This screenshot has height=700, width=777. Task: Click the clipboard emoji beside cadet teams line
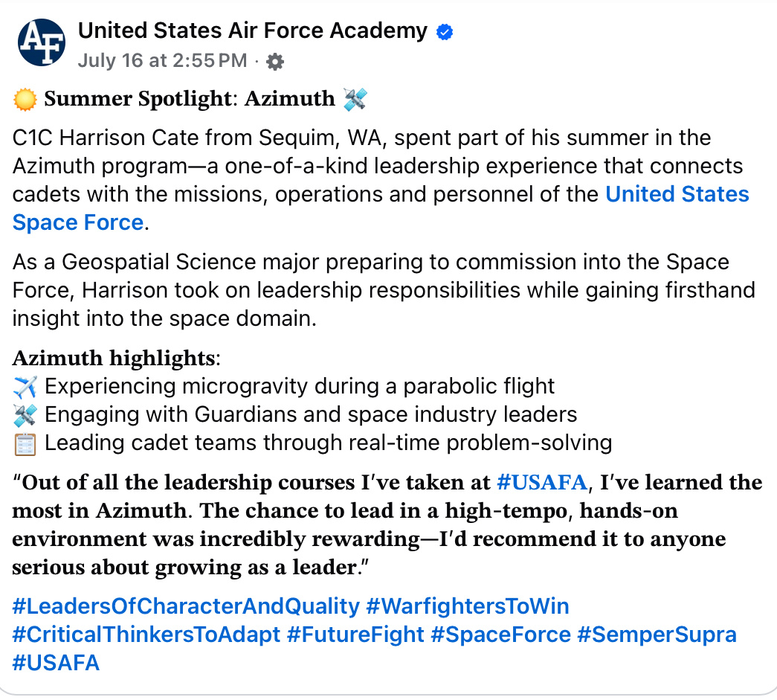[25, 443]
